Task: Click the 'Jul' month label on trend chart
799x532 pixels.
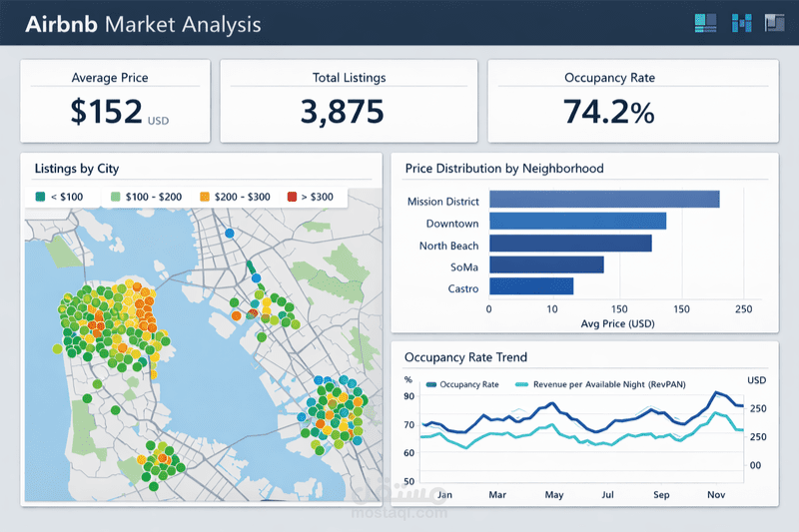Action: 607,494
